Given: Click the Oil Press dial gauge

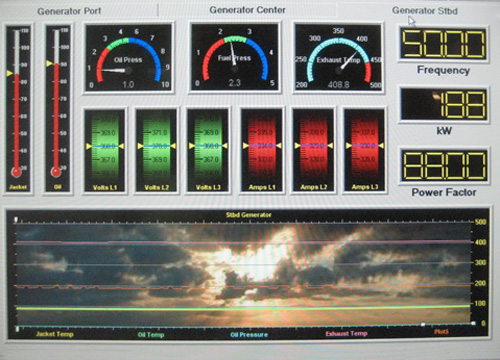Looking at the screenshot, I should click(129, 58).
